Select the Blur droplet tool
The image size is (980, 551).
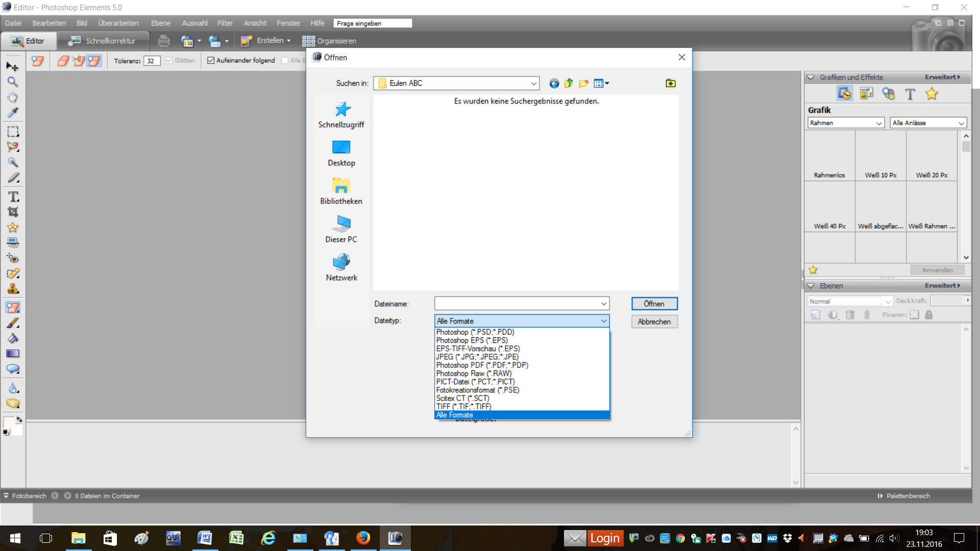(x=13, y=388)
